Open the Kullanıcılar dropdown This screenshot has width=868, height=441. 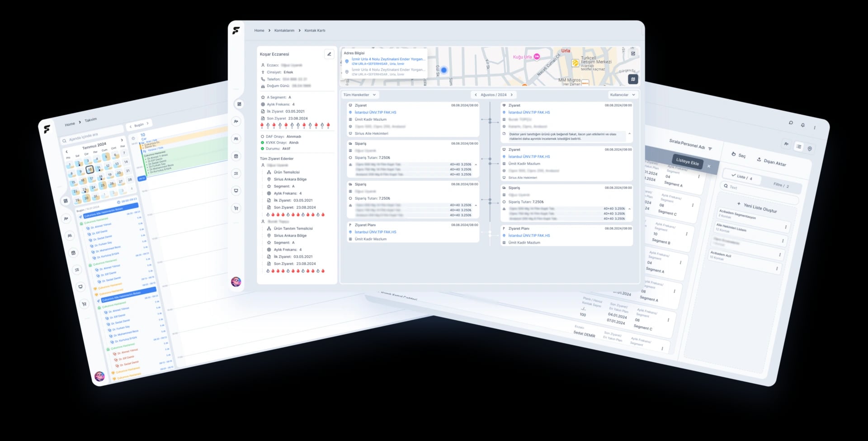[x=622, y=95]
